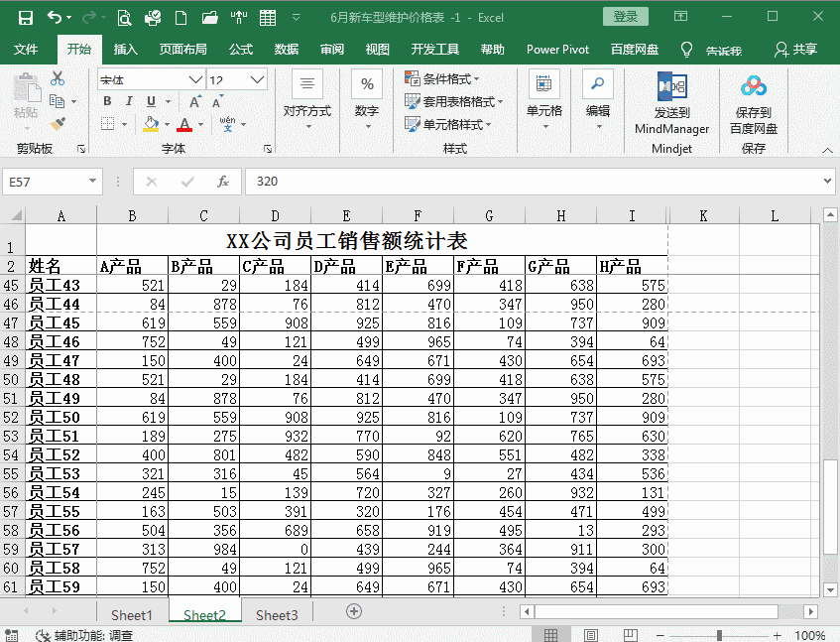This screenshot has height=642, width=840.
Task: Click the select-all corner of the grid
Action: (12, 215)
